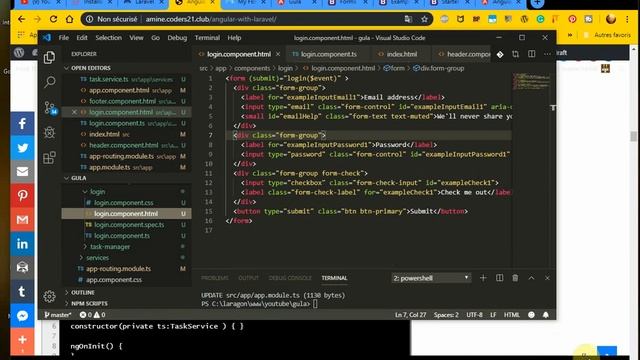Click the code minimap in editor
The height and width of the screenshot is (360, 640).
(532, 81)
